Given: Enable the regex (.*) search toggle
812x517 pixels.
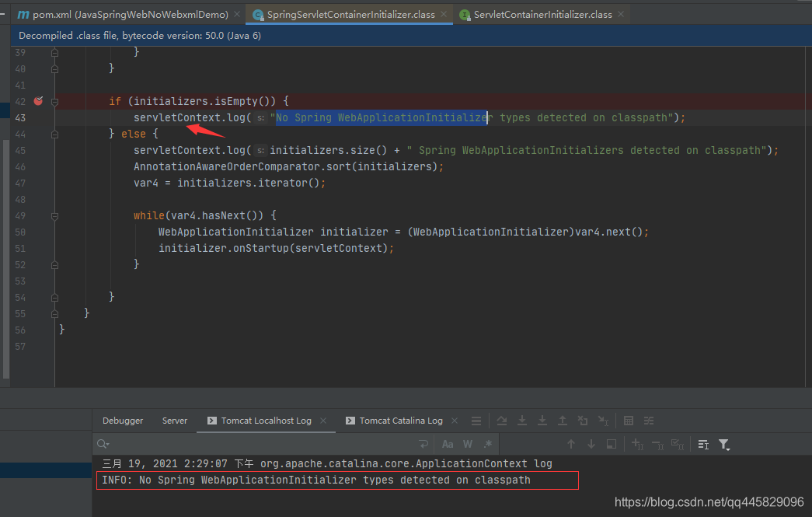Looking at the screenshot, I should click(x=487, y=443).
